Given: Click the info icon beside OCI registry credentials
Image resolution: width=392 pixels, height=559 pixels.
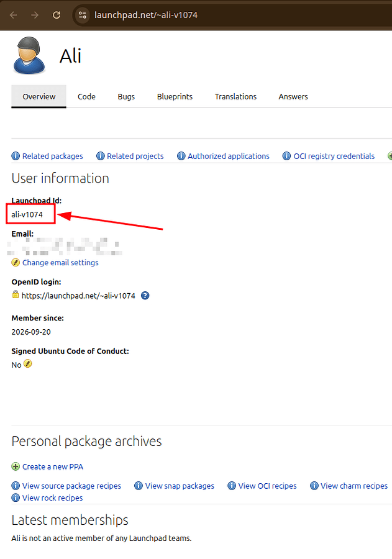Looking at the screenshot, I should click(x=286, y=156).
